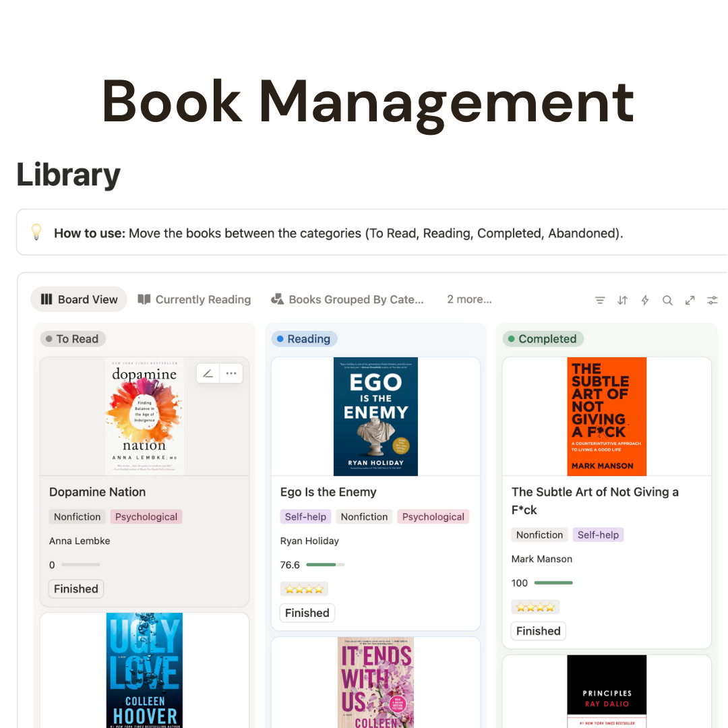Open the Dopamine Nation cover thumbnail

click(x=144, y=417)
